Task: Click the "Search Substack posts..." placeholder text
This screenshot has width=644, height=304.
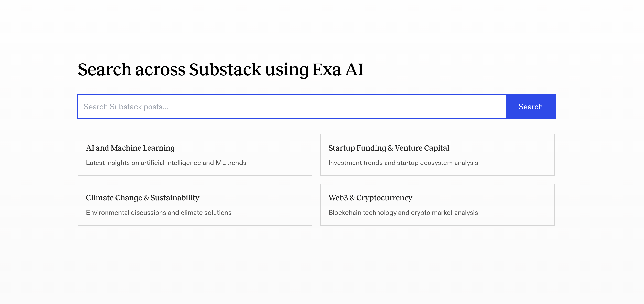Action: point(126,107)
